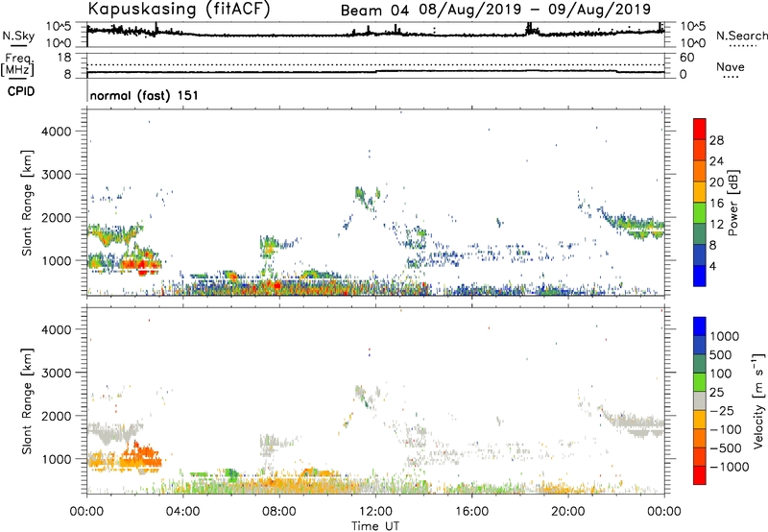This screenshot has width=768, height=532.
Task: Select the 04:00 time tick label
Action: coord(182,512)
